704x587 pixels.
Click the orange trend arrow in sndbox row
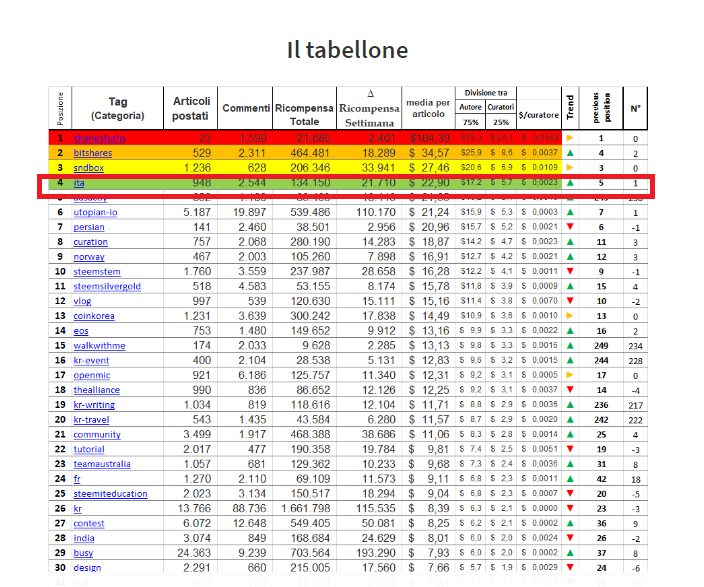pyautogui.click(x=570, y=168)
